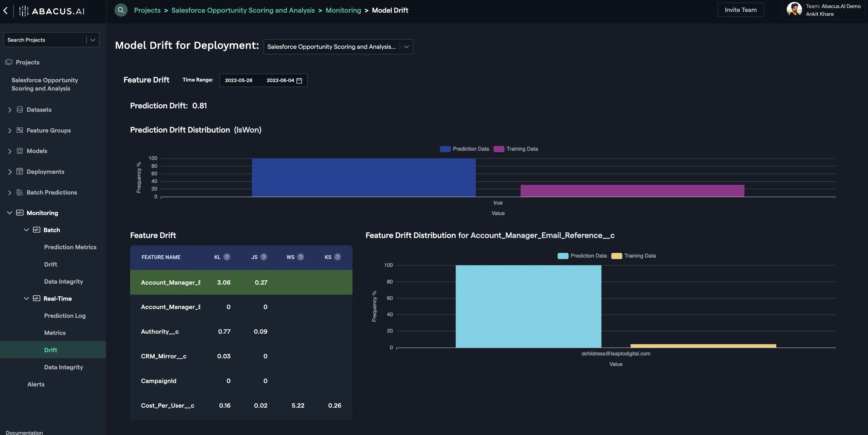The image size is (868, 435).
Task: Click the JS metric help icon
Action: [264, 257]
